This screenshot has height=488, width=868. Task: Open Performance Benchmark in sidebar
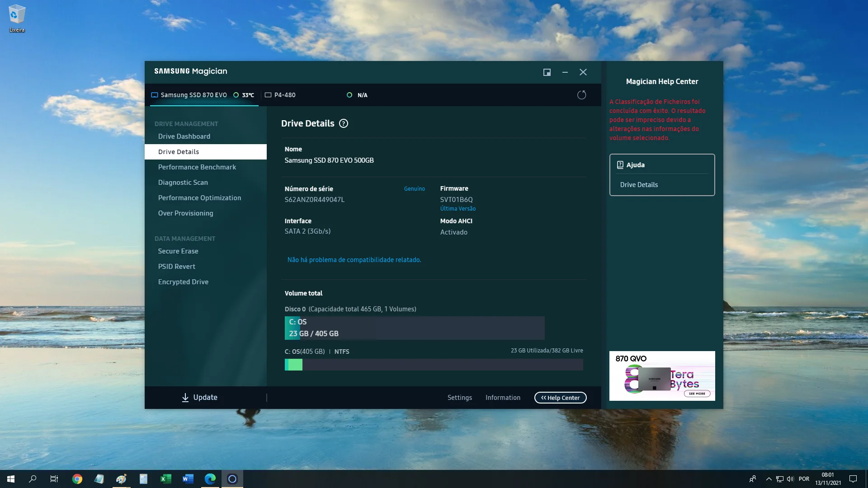[x=197, y=167]
